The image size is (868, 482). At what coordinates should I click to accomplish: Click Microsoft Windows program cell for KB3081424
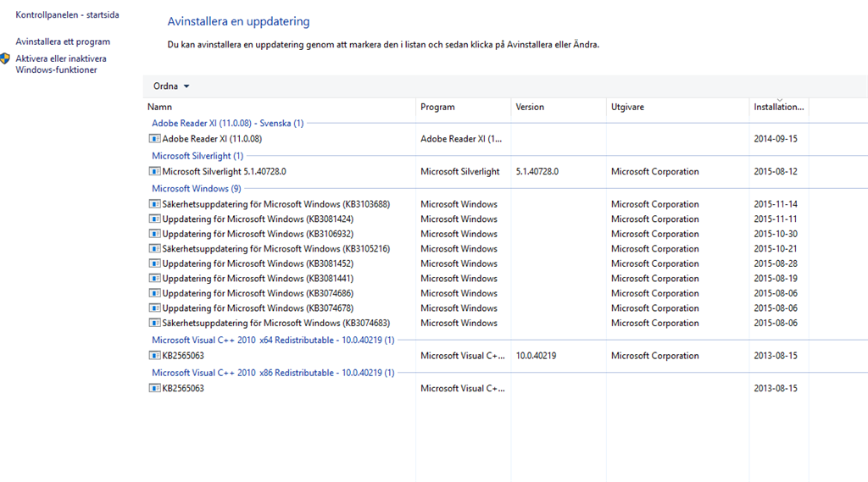click(459, 219)
